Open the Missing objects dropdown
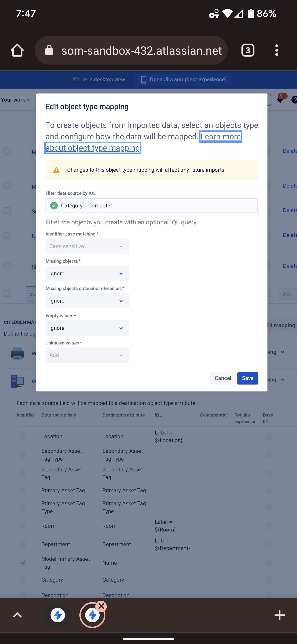The image size is (297, 644). [x=87, y=273]
